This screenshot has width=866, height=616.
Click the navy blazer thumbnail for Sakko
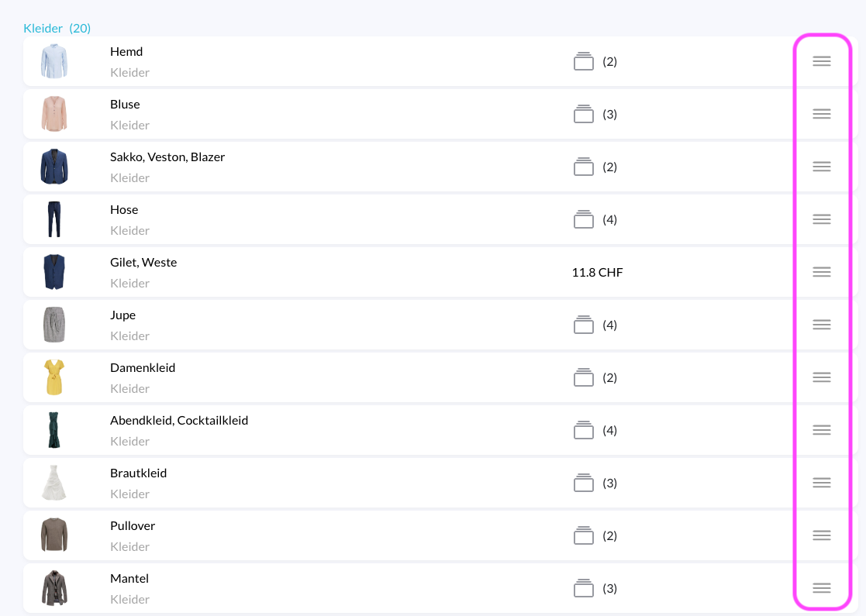point(54,167)
